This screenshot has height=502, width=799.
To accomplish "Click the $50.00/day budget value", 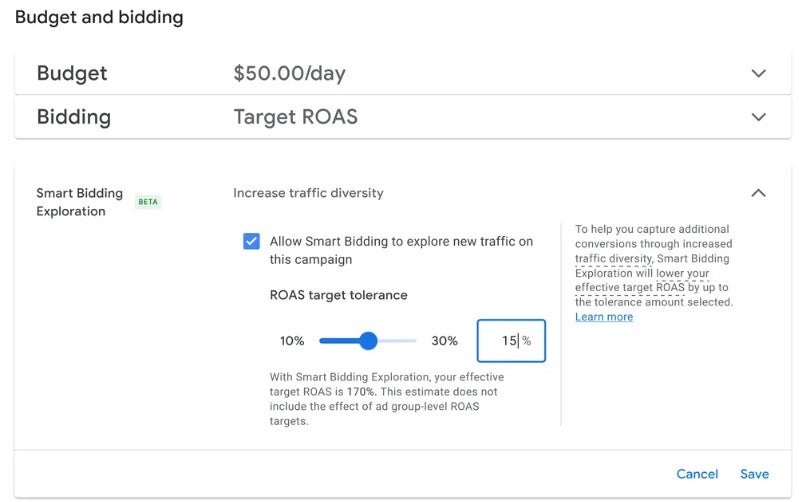I will pos(289,73).
